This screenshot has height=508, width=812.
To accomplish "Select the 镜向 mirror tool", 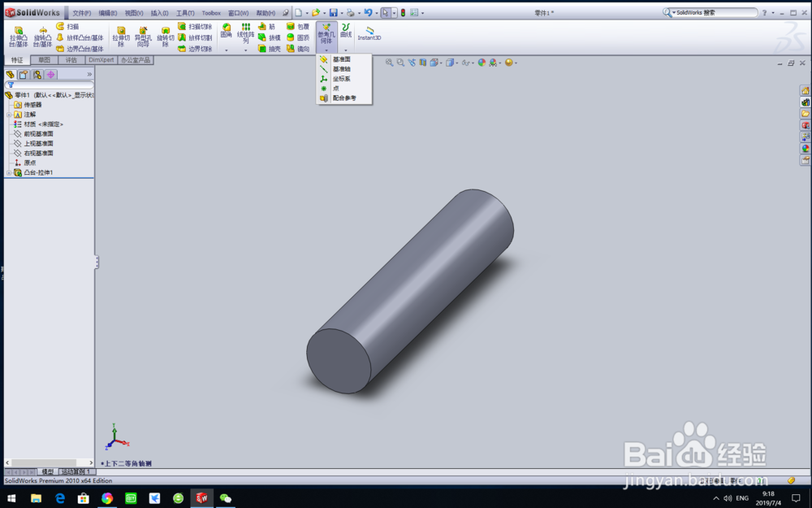I will point(298,49).
